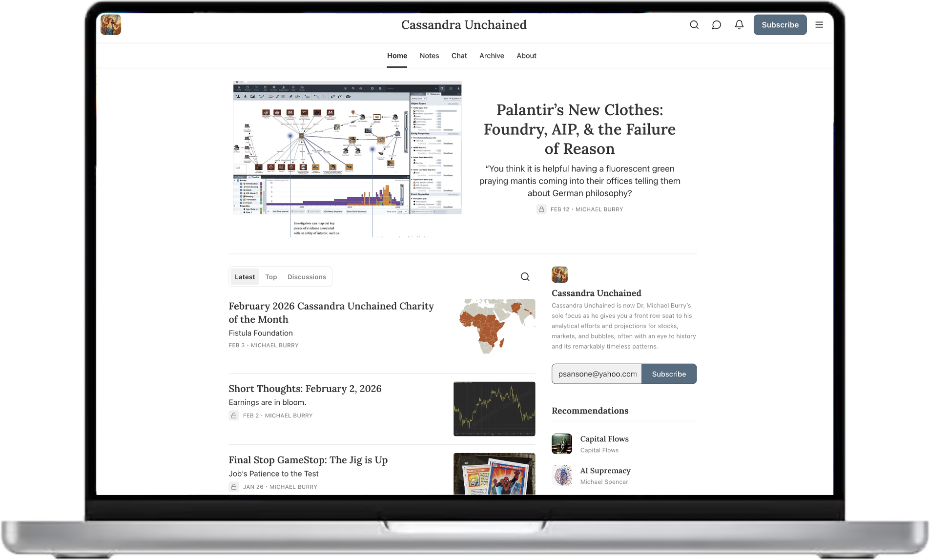930x560 pixels.
Task: Click the 'FEB 3 · MICHAEL BURRY' byline
Action: [x=263, y=345]
